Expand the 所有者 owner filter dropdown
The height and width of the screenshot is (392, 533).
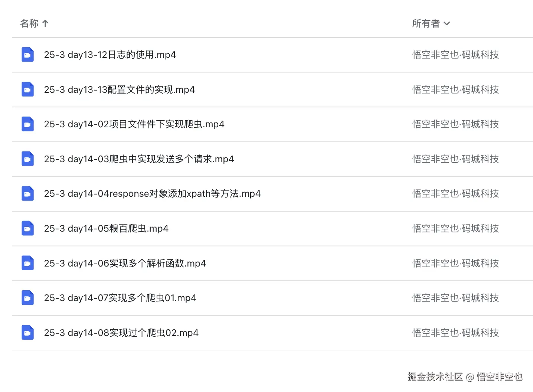[x=447, y=24]
